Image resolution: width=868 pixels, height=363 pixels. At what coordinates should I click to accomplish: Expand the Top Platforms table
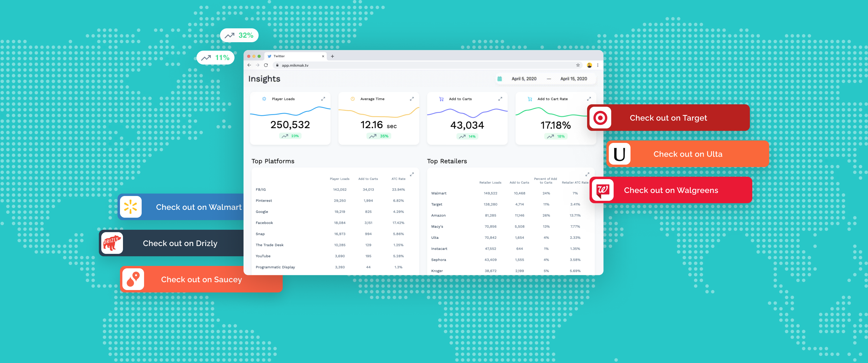click(411, 174)
